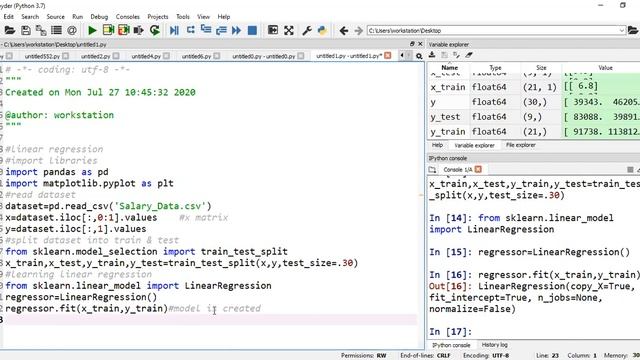
Task: Sort variables by Name column header
Action: click(449, 68)
